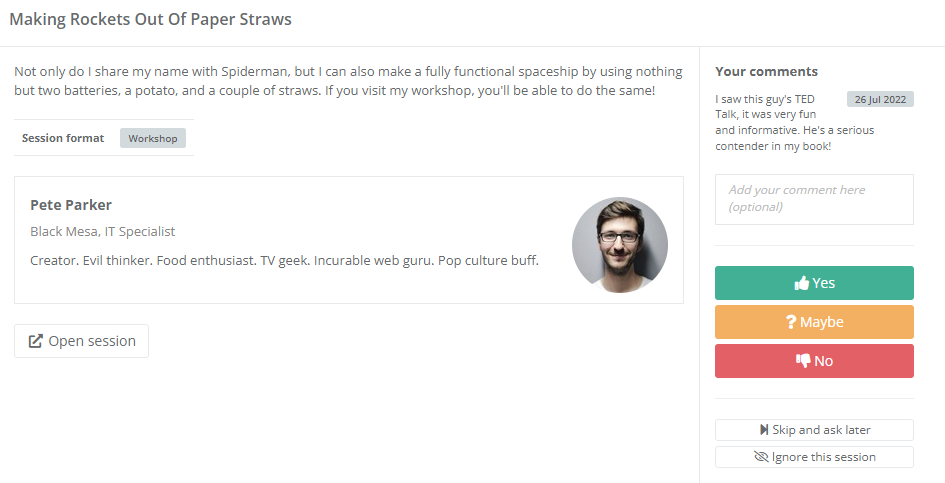The height and width of the screenshot is (483, 945).
Task: Select the Workshop session format badge
Action: (x=152, y=139)
